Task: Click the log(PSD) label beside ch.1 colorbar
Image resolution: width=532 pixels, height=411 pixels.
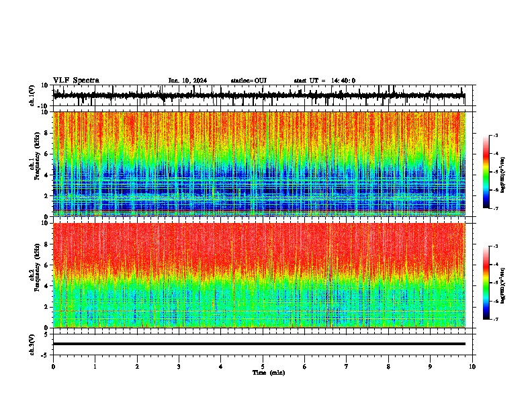Action: coord(503,175)
